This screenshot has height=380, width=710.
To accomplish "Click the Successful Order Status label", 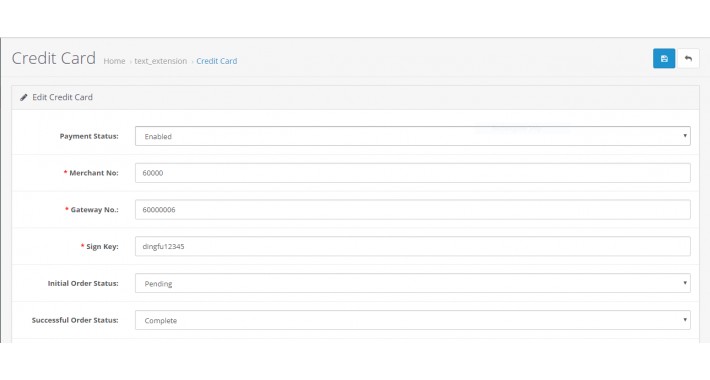I will pos(75,320).
